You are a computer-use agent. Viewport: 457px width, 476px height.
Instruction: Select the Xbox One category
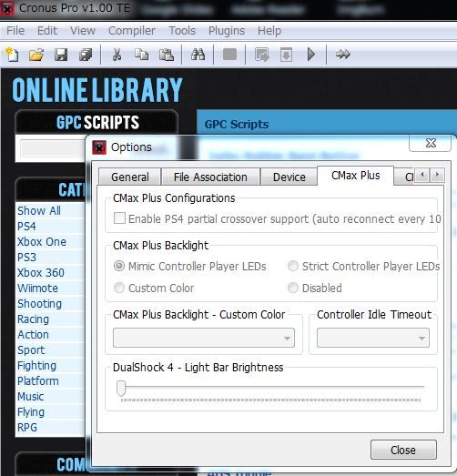pyautogui.click(x=41, y=242)
